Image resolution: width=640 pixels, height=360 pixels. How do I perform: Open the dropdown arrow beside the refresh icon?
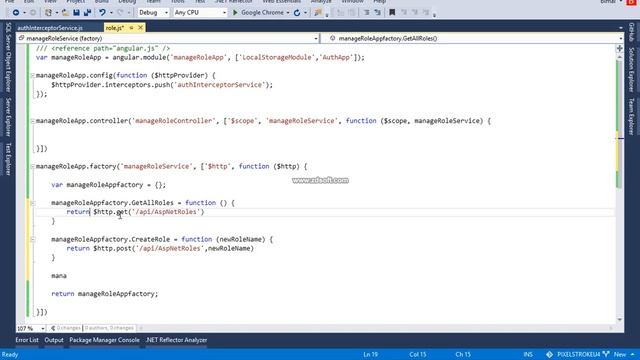305,13
